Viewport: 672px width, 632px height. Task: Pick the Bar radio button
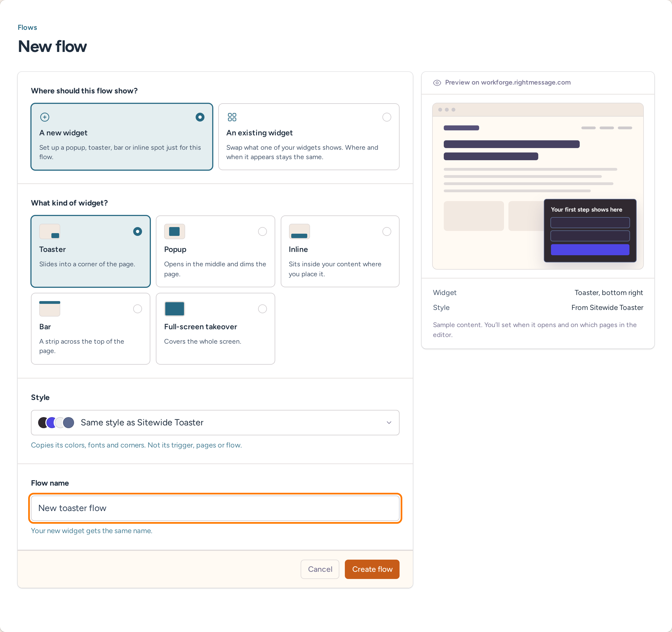(x=137, y=309)
